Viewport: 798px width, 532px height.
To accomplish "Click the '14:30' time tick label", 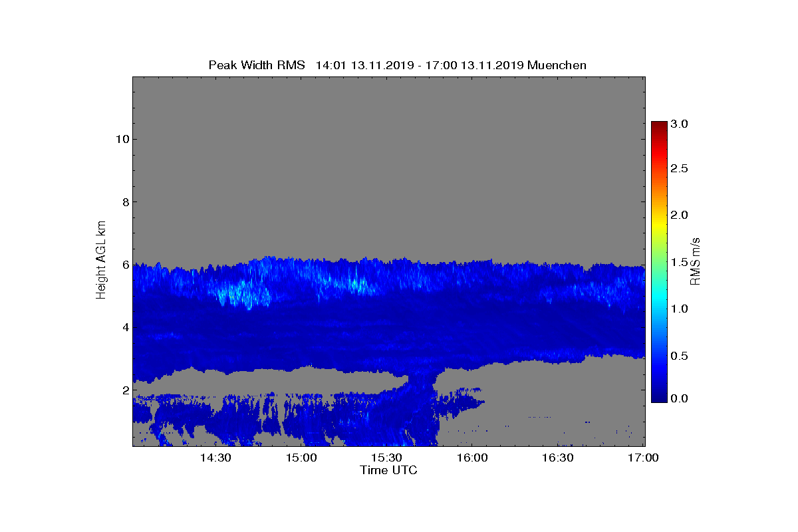I will coord(215,458).
